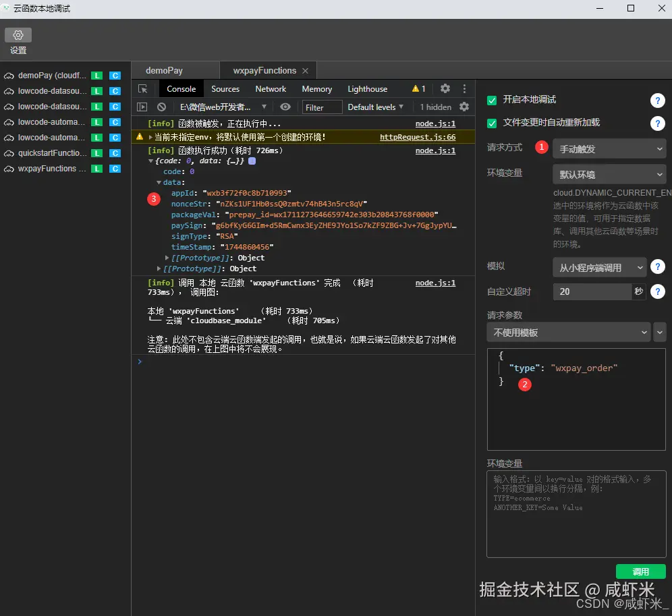Screen dimensions: 672x616
Task: Open httpRequest.js:66 source link
Action: click(x=418, y=137)
